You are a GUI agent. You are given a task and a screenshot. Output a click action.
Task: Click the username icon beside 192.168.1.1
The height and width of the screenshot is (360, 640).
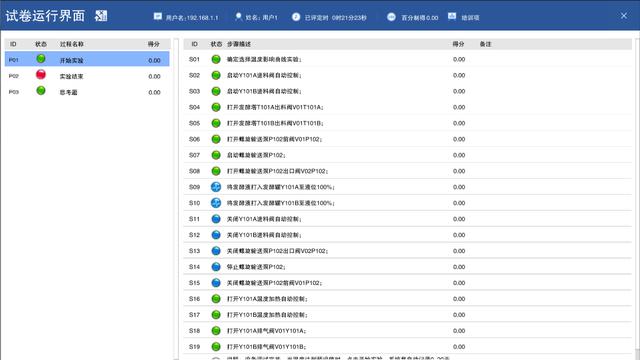[x=158, y=16]
